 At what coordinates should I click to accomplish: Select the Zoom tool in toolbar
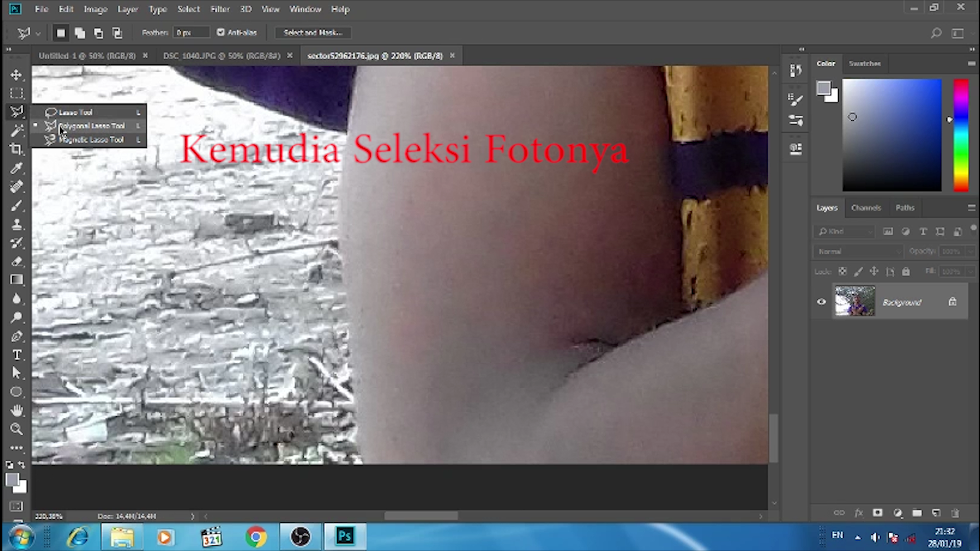[16, 429]
